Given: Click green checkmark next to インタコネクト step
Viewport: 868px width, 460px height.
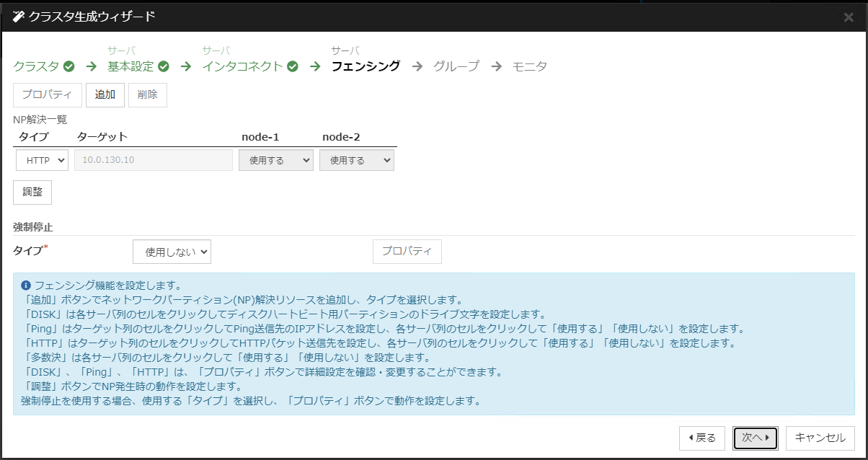Looking at the screenshot, I should (293, 66).
